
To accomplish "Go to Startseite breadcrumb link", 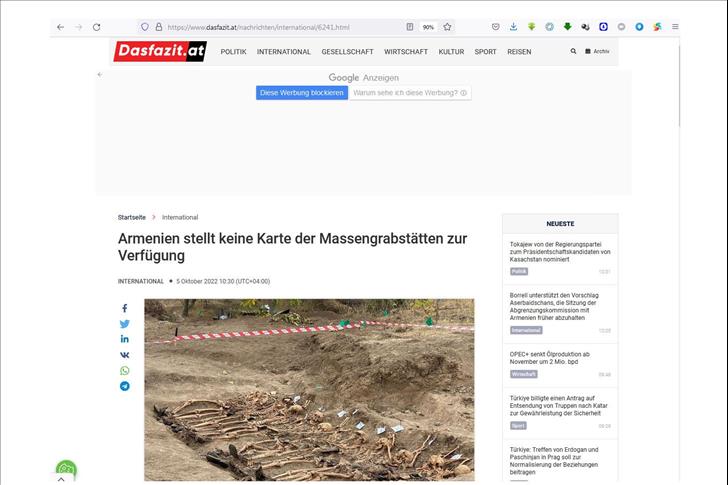I will pyautogui.click(x=131, y=217).
